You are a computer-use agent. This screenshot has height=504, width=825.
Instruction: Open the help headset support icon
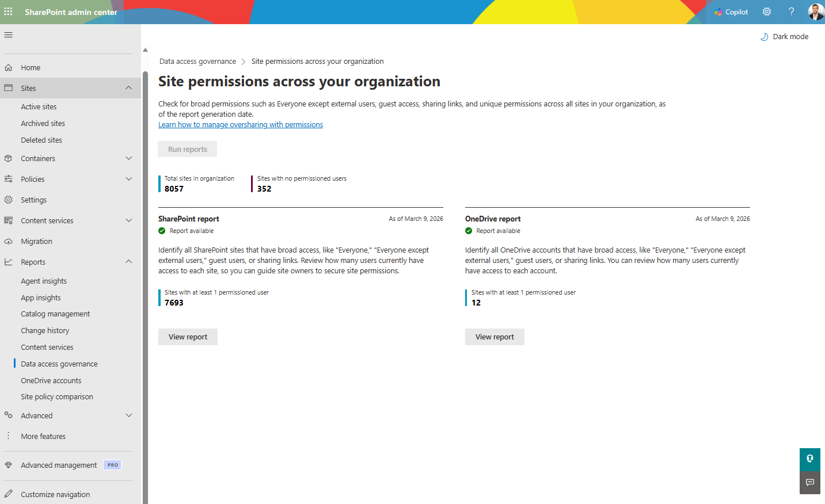point(810,459)
